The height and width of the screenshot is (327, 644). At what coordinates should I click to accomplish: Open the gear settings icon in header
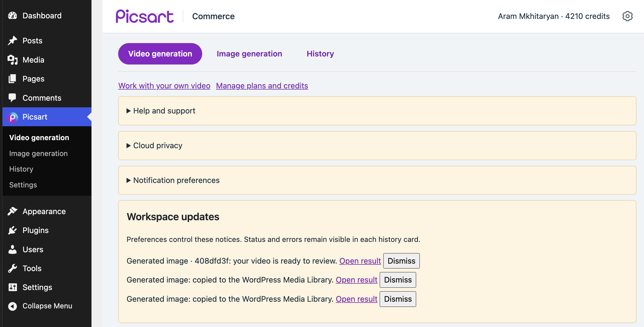point(627,16)
